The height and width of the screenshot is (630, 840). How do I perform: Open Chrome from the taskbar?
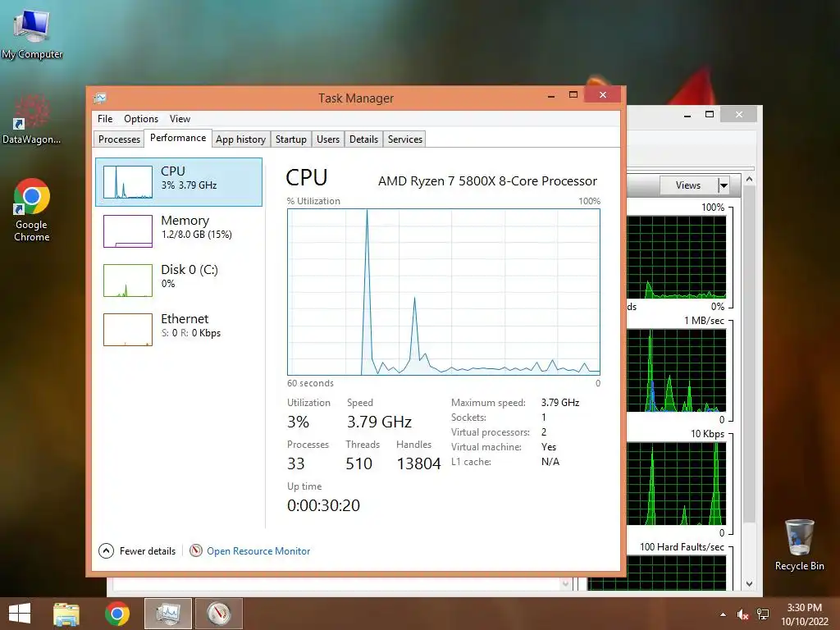coord(117,614)
